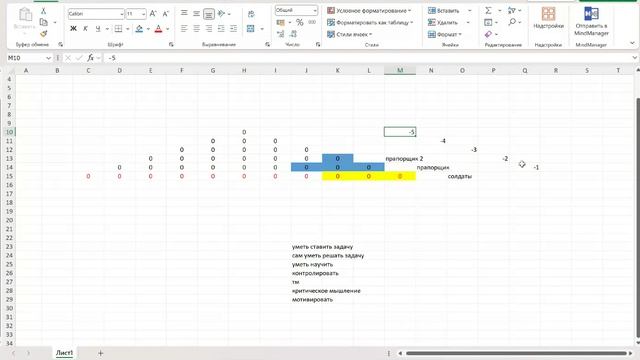Add a new sheet with plus button
The width and height of the screenshot is (640, 360).
click(x=100, y=353)
